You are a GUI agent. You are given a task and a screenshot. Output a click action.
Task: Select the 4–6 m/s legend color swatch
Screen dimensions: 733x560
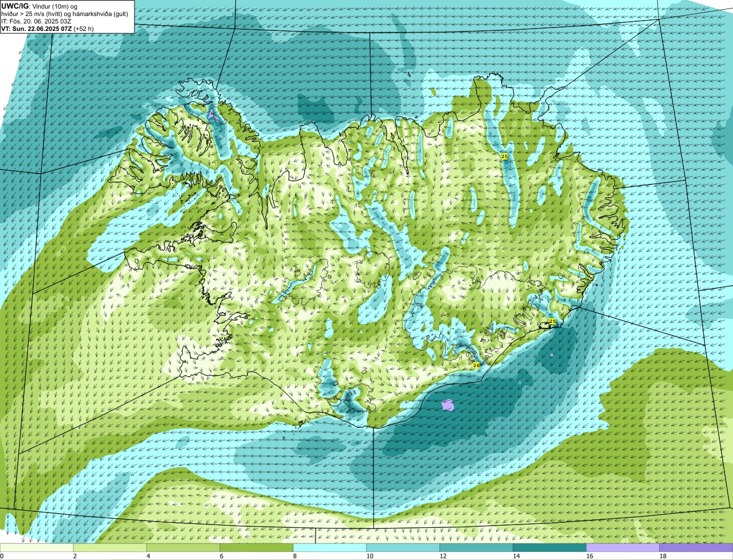click(x=183, y=547)
